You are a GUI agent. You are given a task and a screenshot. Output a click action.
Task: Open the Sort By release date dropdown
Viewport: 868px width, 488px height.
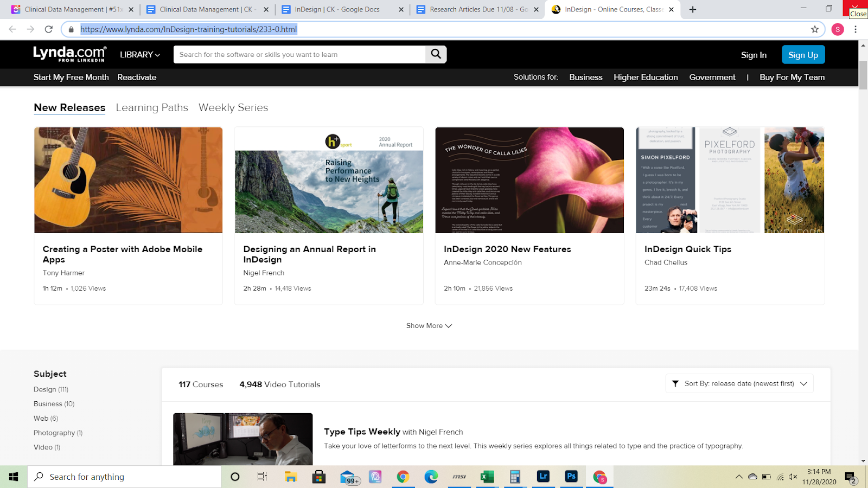pos(739,383)
